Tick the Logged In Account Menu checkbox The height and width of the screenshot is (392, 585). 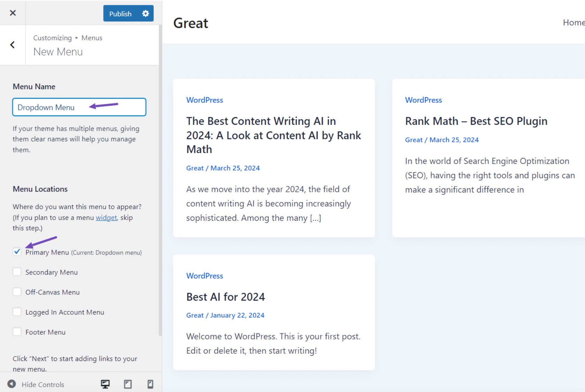click(17, 311)
